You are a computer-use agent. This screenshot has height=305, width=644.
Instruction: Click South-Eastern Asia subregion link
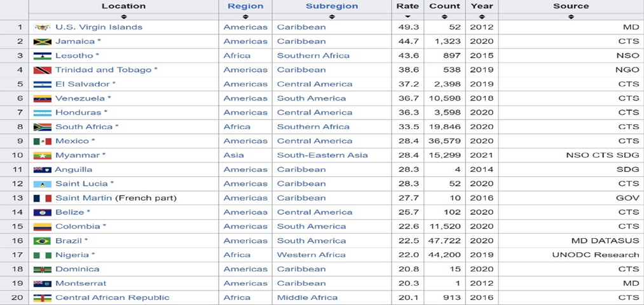coord(322,155)
